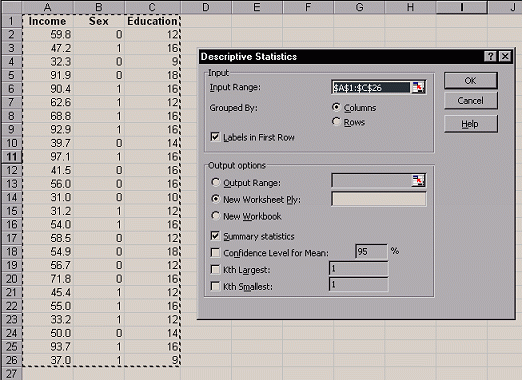
Task: Close the Descriptive Statistics dialog
Action: (505, 56)
